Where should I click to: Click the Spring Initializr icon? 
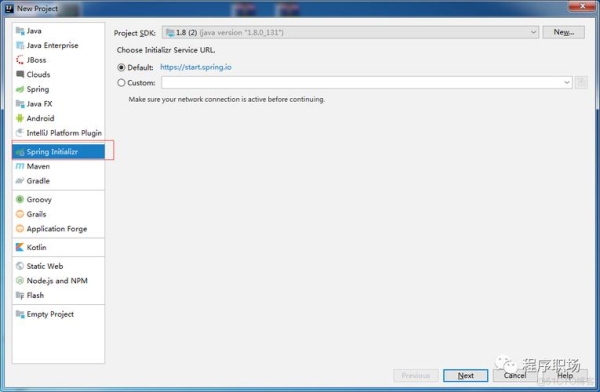pos(20,152)
